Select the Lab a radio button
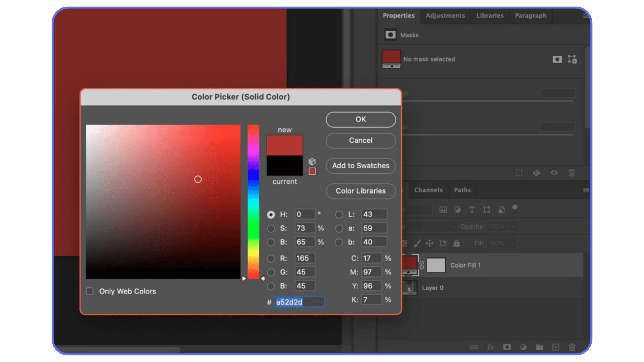 click(x=339, y=229)
